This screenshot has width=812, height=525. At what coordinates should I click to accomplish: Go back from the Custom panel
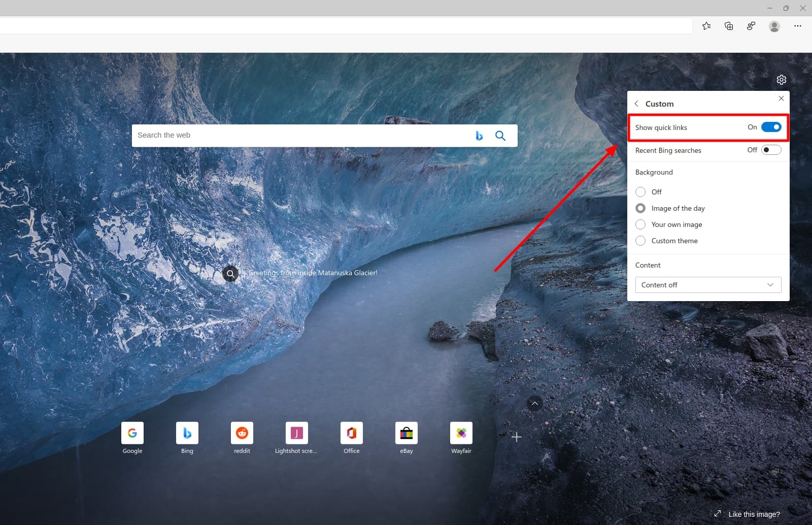click(637, 103)
